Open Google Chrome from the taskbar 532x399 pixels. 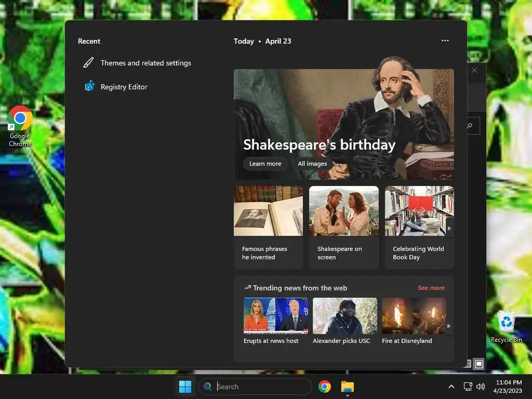click(325, 387)
